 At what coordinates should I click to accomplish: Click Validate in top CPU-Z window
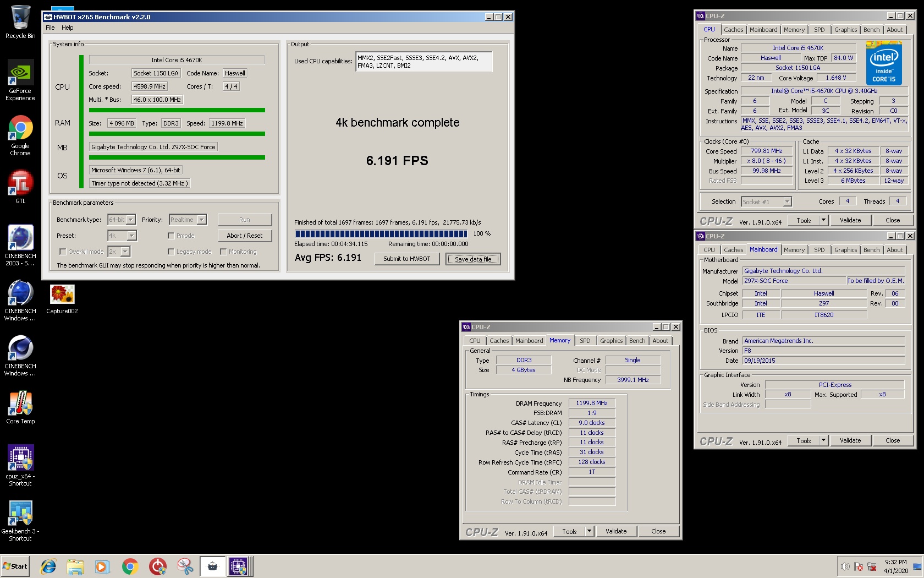(x=850, y=220)
